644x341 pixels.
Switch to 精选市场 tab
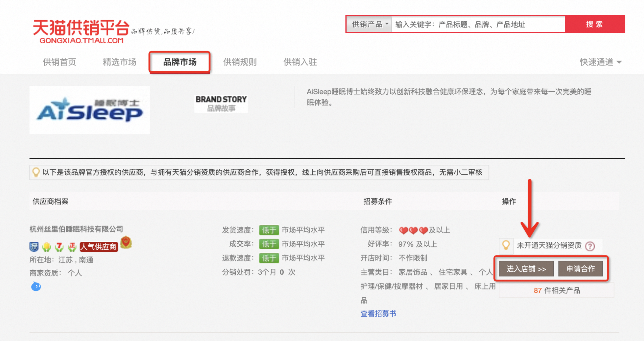[119, 62]
